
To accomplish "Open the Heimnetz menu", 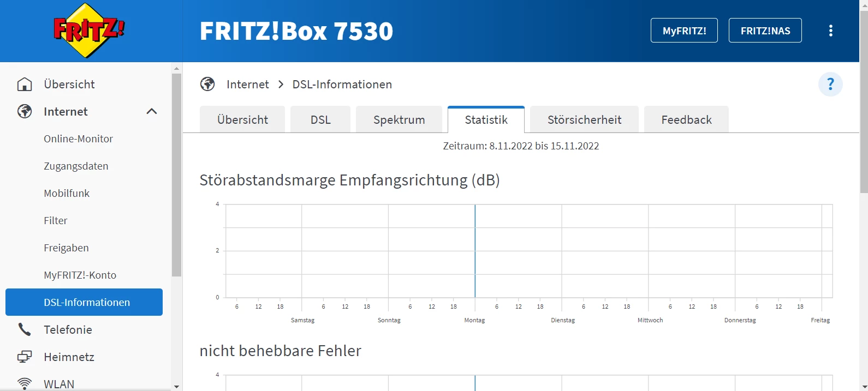I will pos(69,357).
